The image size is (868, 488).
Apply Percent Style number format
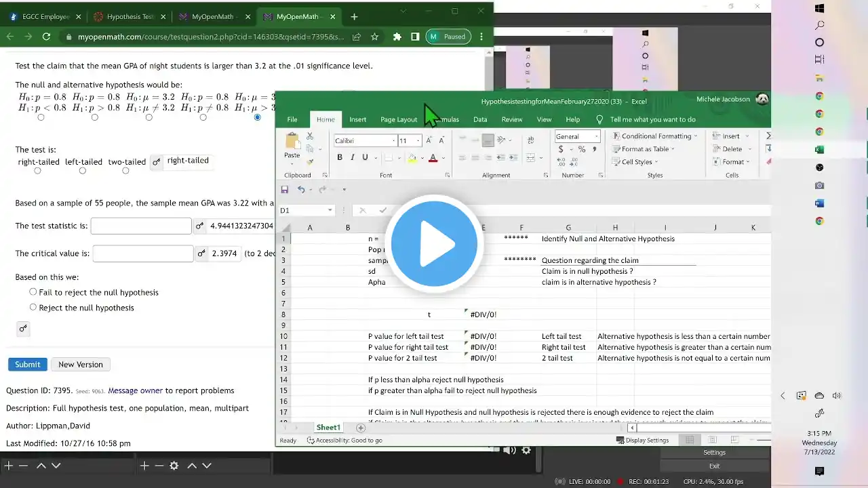tap(581, 149)
